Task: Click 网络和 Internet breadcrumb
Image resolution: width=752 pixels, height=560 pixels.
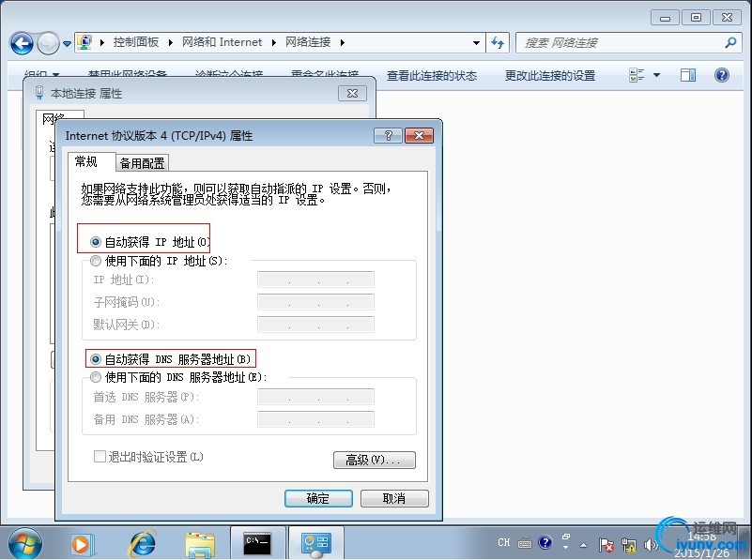Action: 223,42
